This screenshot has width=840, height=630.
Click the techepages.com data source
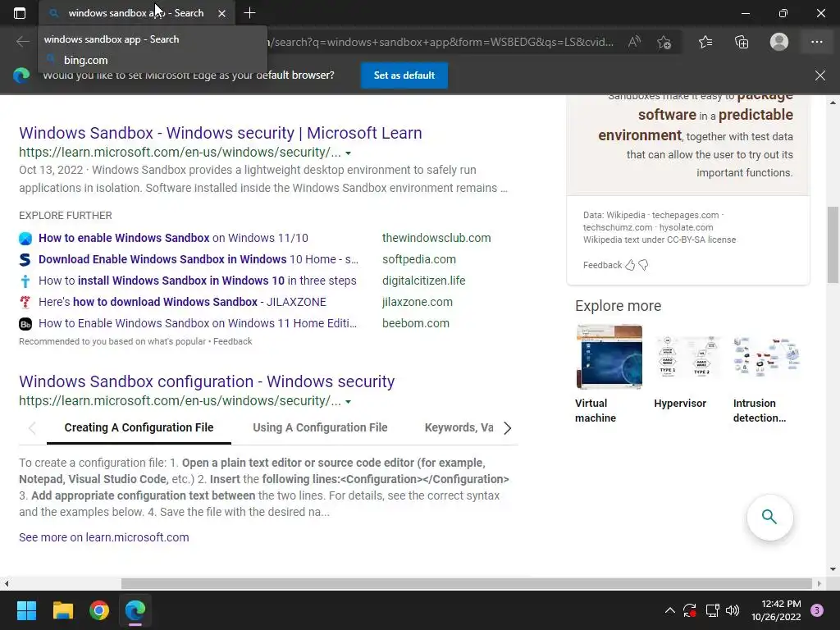pyautogui.click(x=685, y=216)
